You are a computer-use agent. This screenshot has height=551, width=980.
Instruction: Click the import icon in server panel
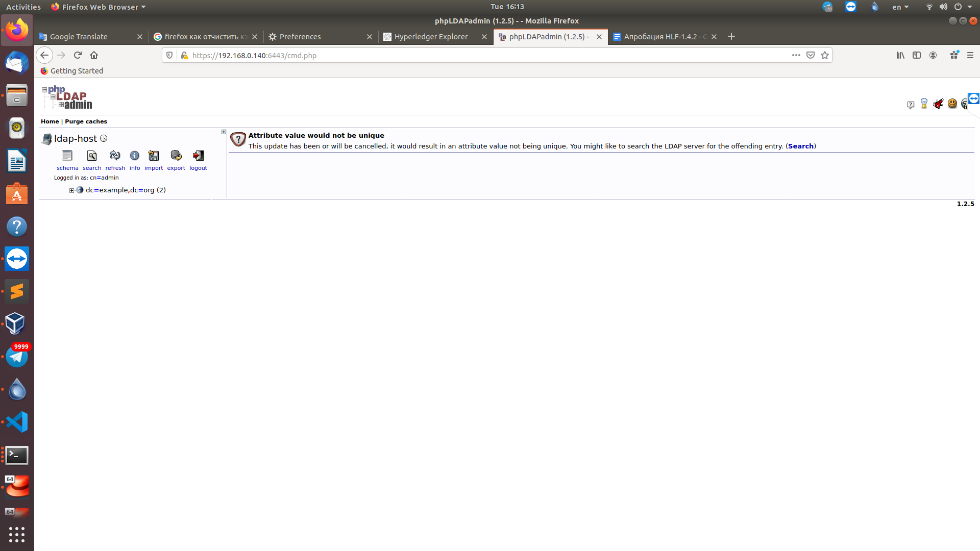tap(154, 156)
